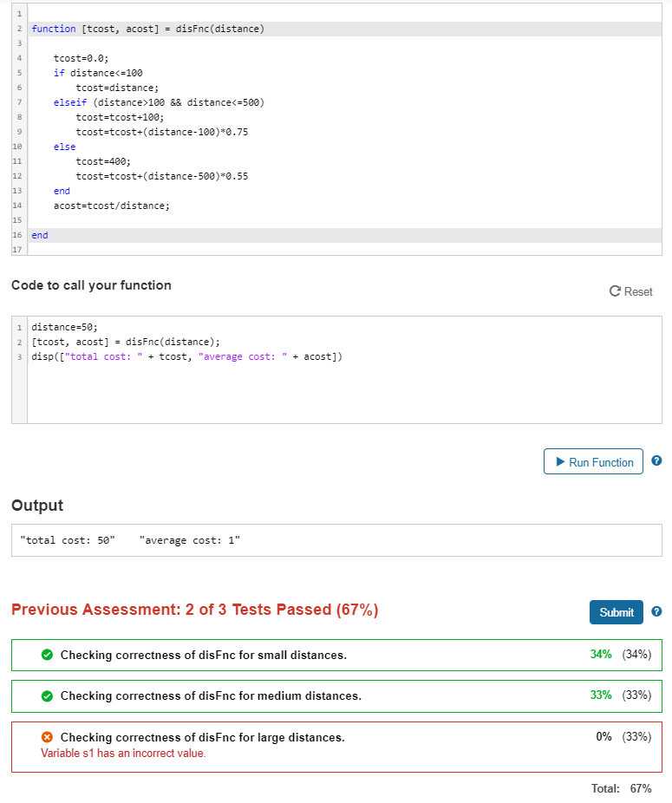Click the 'else' keyword on line 10
The height and width of the screenshot is (803, 672).
coord(64,147)
